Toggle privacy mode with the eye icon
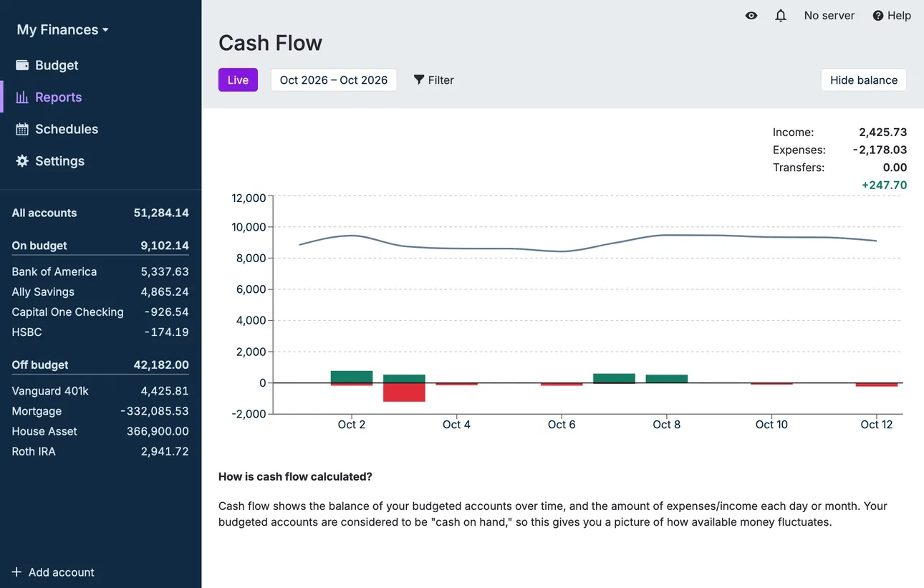This screenshot has width=924, height=588. click(x=751, y=15)
